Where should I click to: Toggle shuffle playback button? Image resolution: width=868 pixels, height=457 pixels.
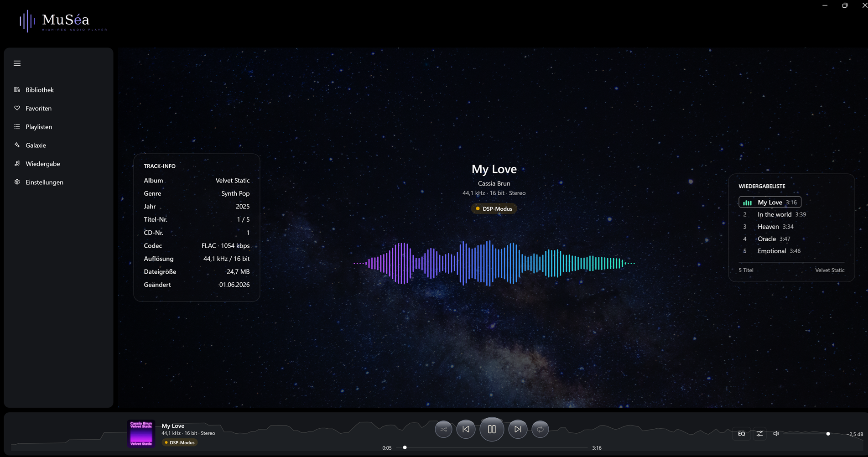pyautogui.click(x=443, y=429)
